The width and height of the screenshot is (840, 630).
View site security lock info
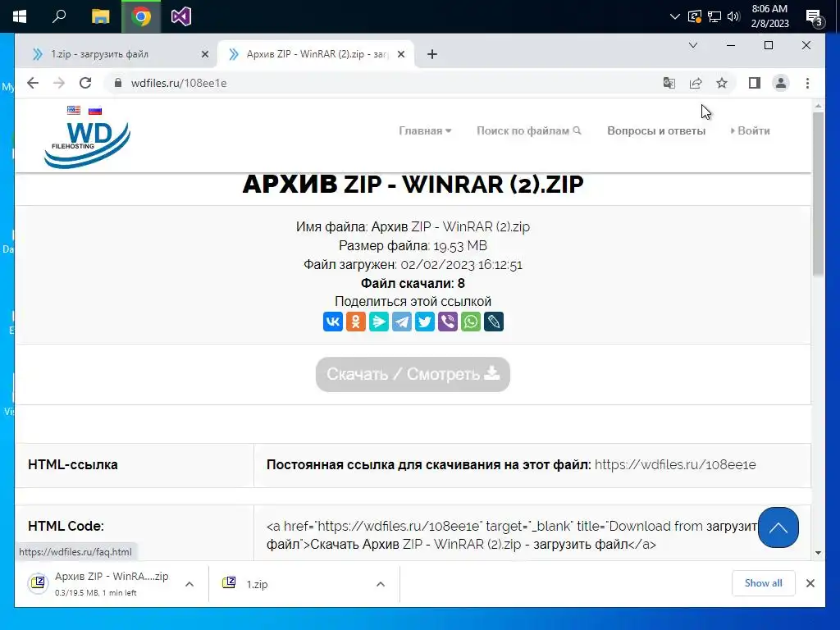pos(118,83)
